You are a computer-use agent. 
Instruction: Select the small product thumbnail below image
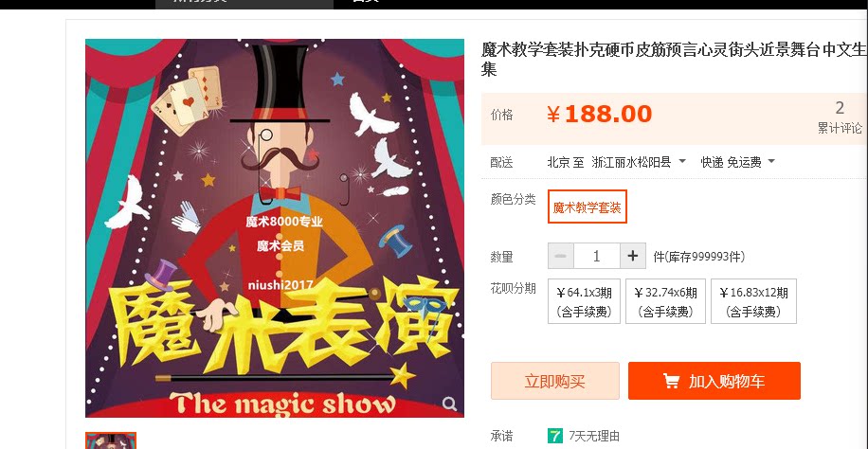[111, 440]
